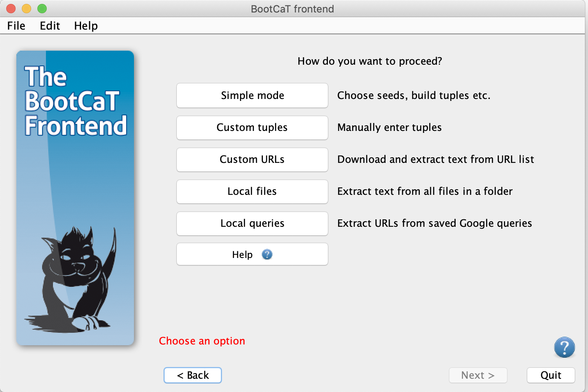This screenshot has width=588, height=392.
Task: Select Custom URLs option
Action: click(252, 159)
